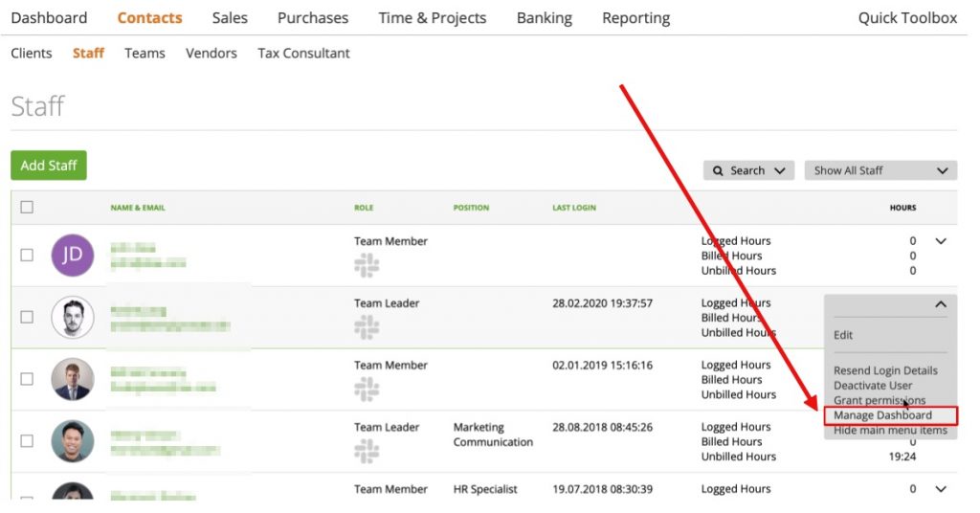Click the HOURS column header
980x513 pixels.
point(903,208)
